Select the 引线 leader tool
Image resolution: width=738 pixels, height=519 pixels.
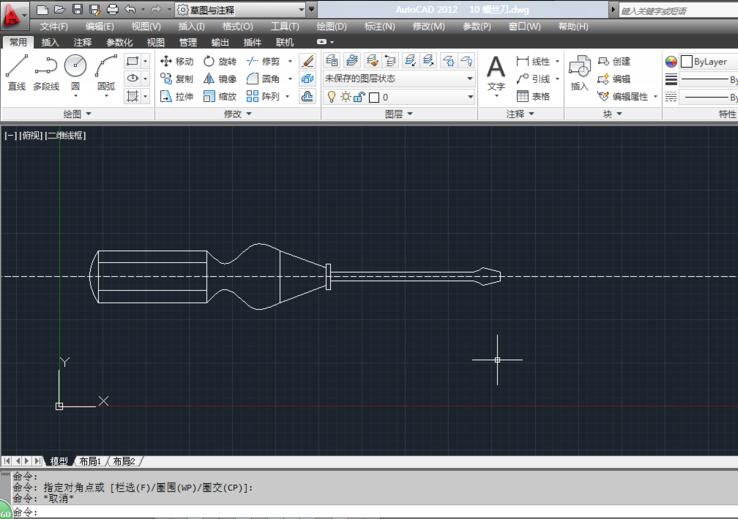point(533,79)
